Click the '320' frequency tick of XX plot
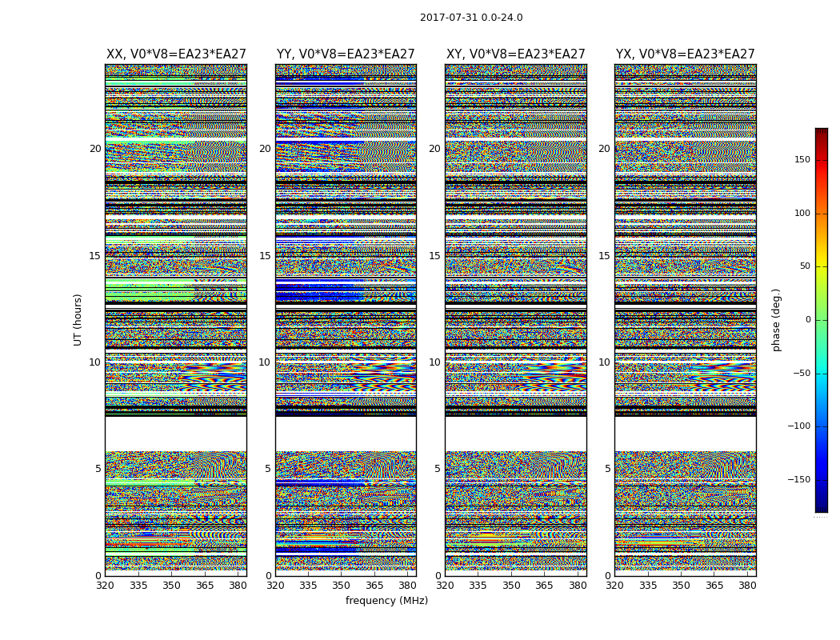The height and width of the screenshot is (640, 840). (105, 586)
